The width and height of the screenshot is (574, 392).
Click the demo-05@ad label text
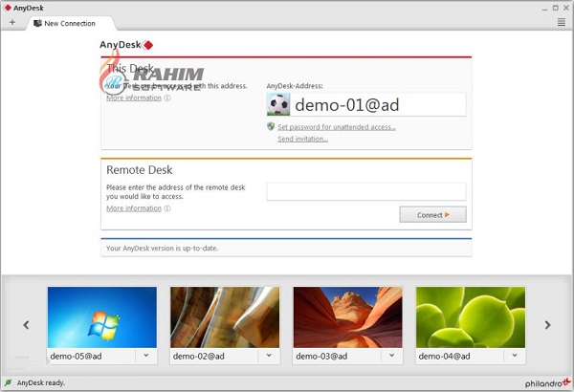(77, 356)
